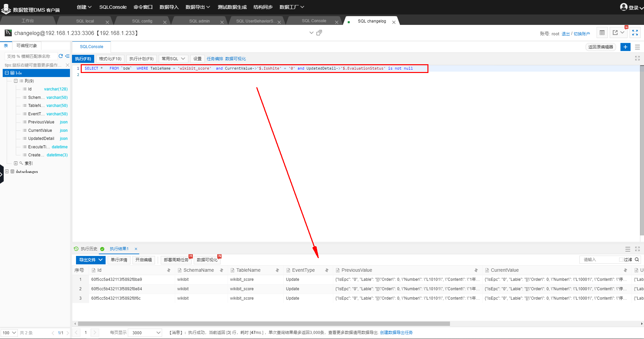Open the 数据工厂 dropdown menu

(x=292, y=7)
